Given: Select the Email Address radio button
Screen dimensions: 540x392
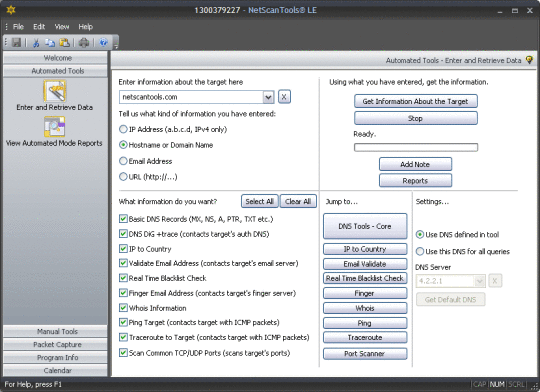Looking at the screenshot, I should click(123, 161).
